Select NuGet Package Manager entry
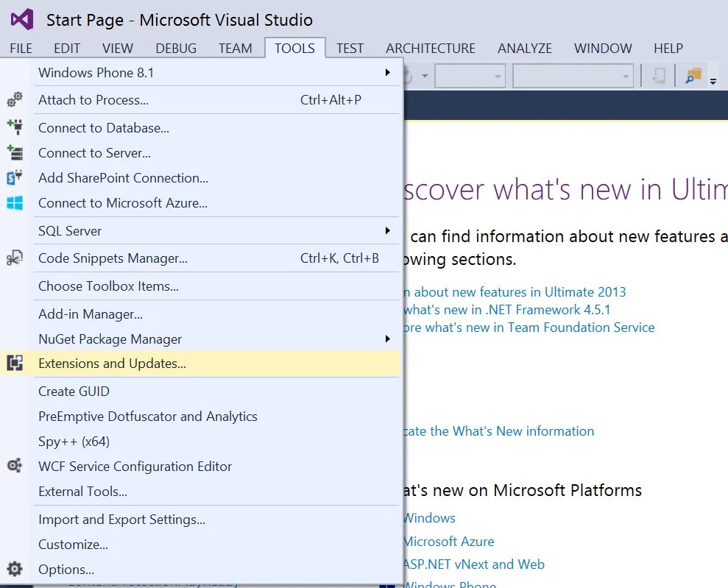The image size is (728, 588). pos(200,339)
